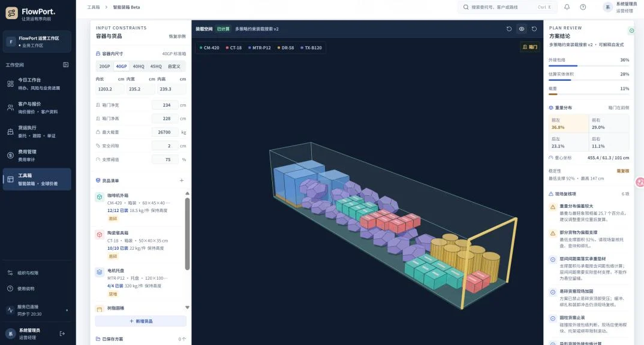Select the 45HQ container size tab

[x=156, y=66]
